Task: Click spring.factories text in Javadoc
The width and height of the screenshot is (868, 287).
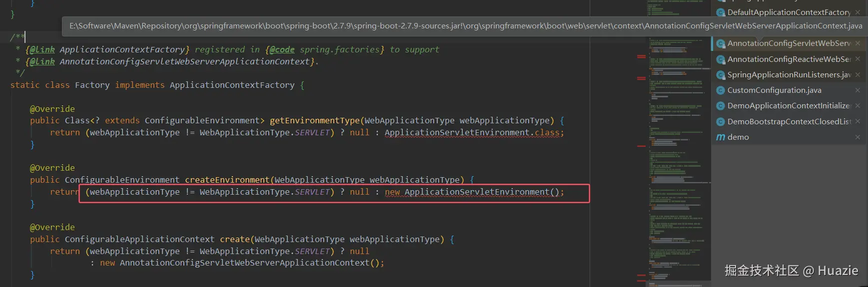Action: [340, 49]
